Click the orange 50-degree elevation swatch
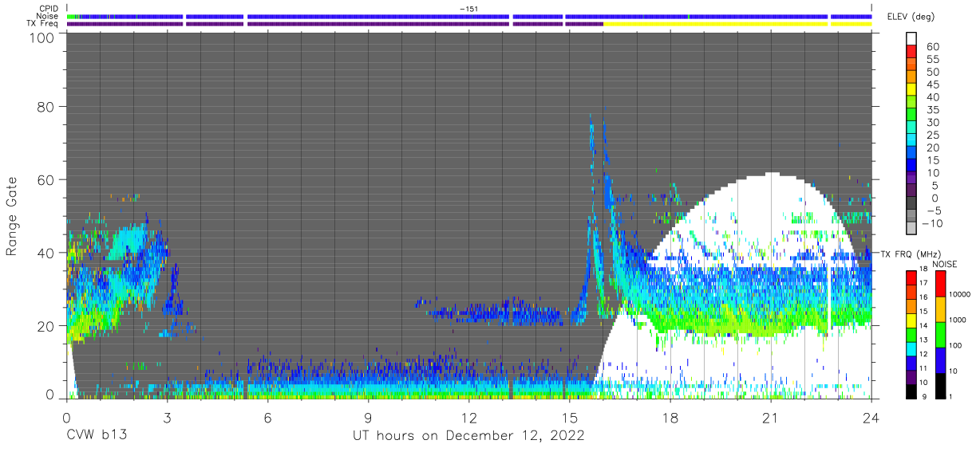The image size is (980, 452). pyautogui.click(x=912, y=78)
